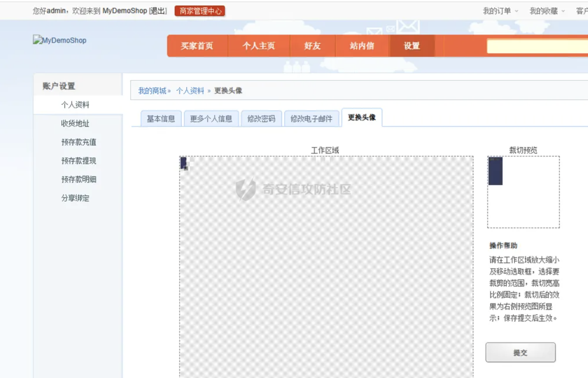588x378 pixels.
Task: Click the search input field
Action: (537, 46)
